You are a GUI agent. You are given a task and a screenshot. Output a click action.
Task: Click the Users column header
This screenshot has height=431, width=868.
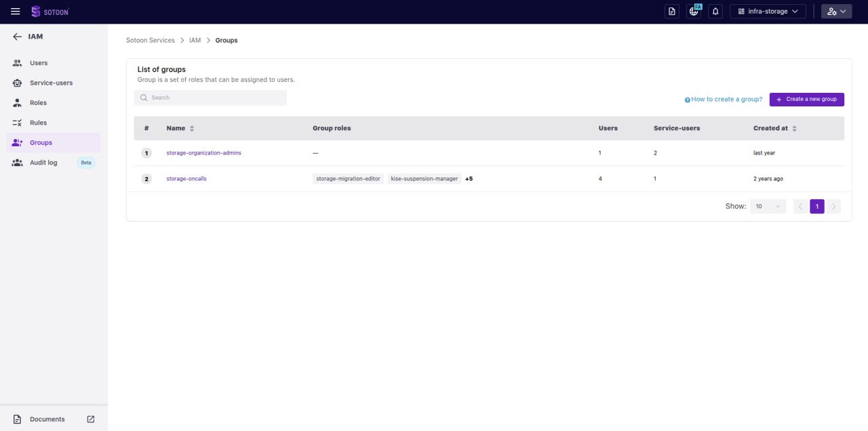[x=608, y=128]
